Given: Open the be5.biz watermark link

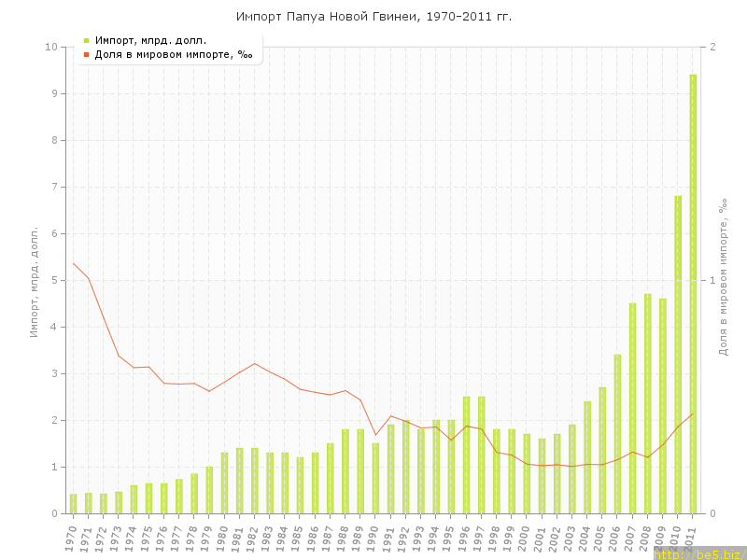Looking at the screenshot, I should (698, 553).
